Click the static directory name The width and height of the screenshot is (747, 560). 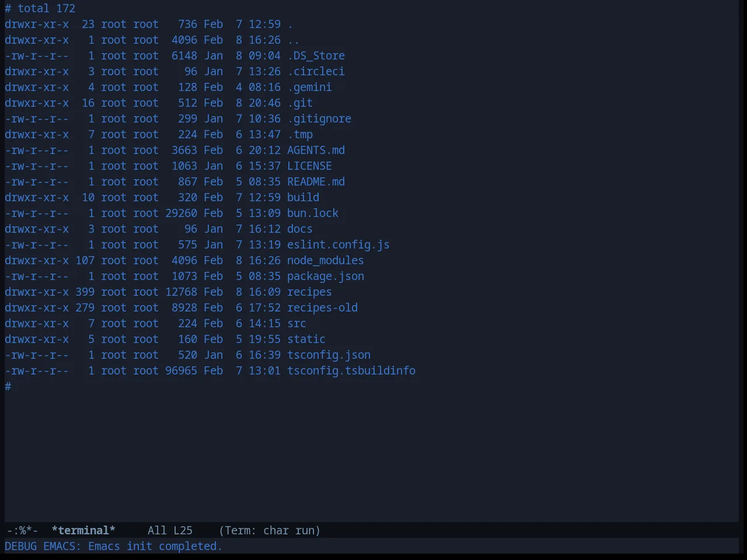click(x=306, y=339)
